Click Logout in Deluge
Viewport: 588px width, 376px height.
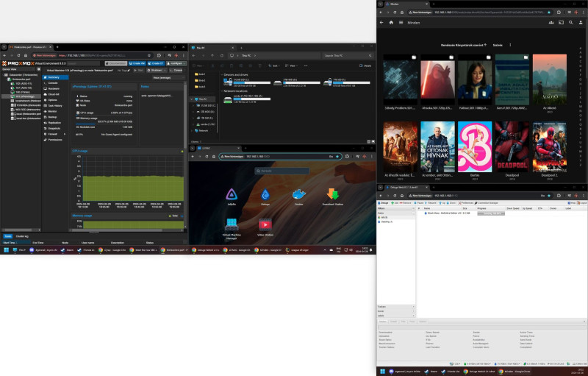583,202
